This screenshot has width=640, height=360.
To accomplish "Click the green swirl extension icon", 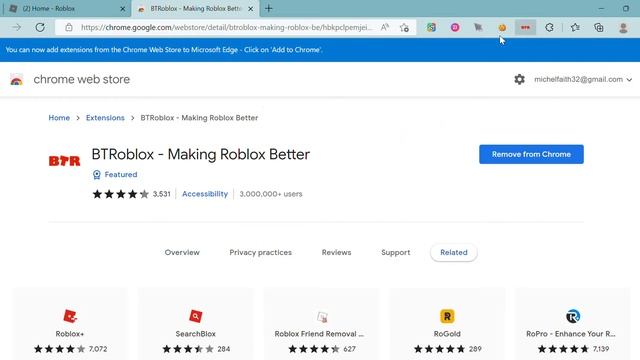I will tap(431, 27).
